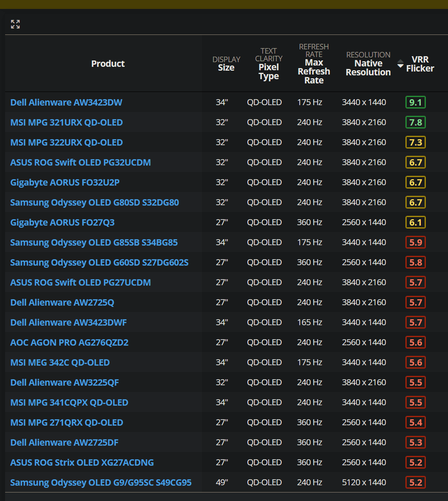Screen dimensions: 448x501
Task: Open ASUS ROG Swift OLED PG32UCDM link
Action: (x=80, y=162)
